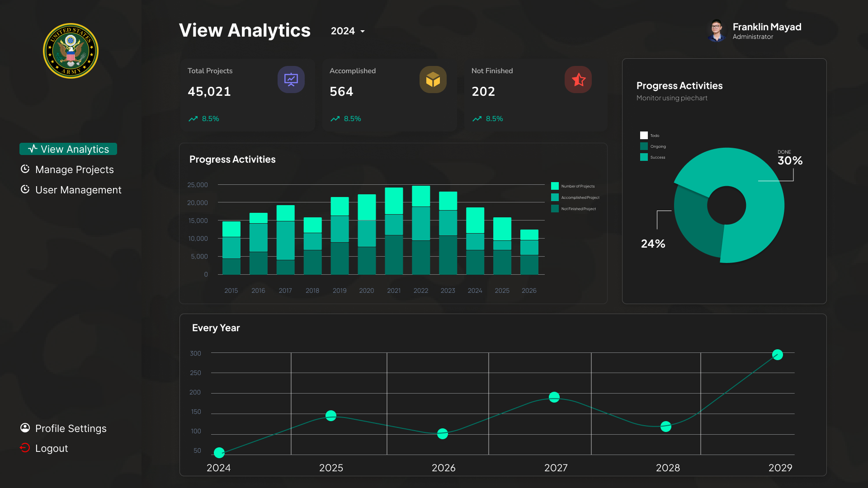Click the Accomplished Project legend swatch
The width and height of the screenshot is (868, 488).
click(555, 197)
